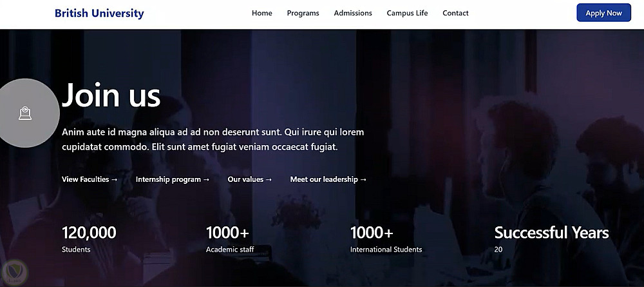The width and height of the screenshot is (644, 287).
Task: Select the 1000+ Academic staff statistic
Action: coord(230,239)
